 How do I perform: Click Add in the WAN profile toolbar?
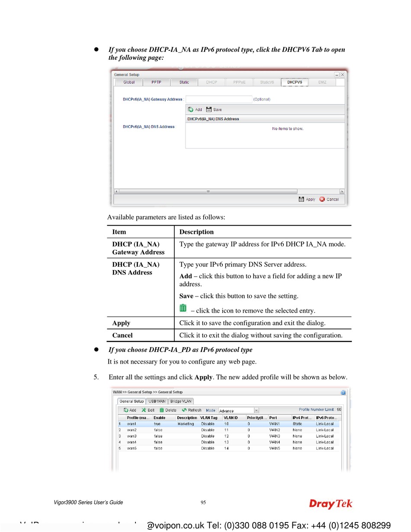(x=130, y=410)
